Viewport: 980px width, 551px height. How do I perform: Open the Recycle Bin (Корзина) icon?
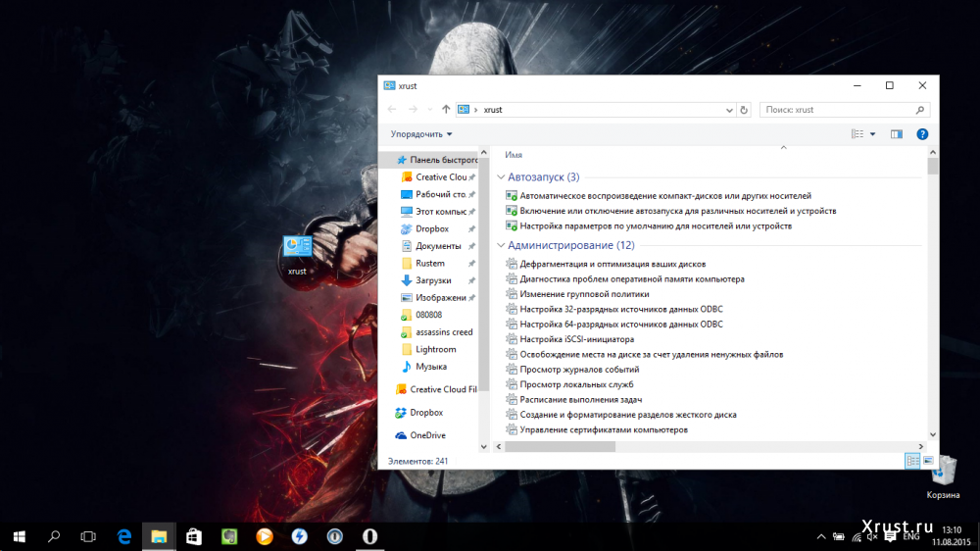pyautogui.click(x=943, y=477)
